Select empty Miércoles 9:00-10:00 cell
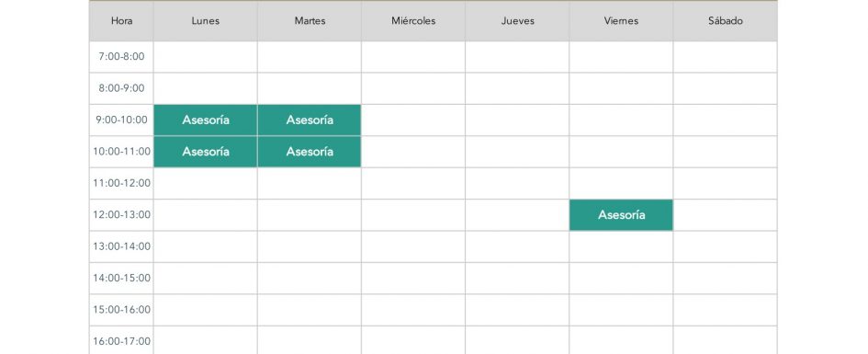The image size is (868, 354). pyautogui.click(x=413, y=120)
